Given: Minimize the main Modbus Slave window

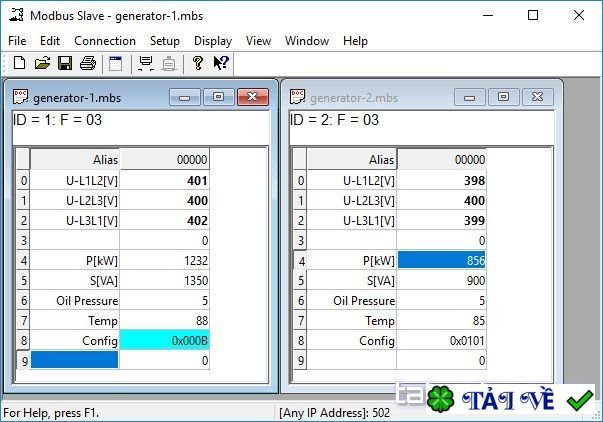Looking at the screenshot, I should 488,15.
